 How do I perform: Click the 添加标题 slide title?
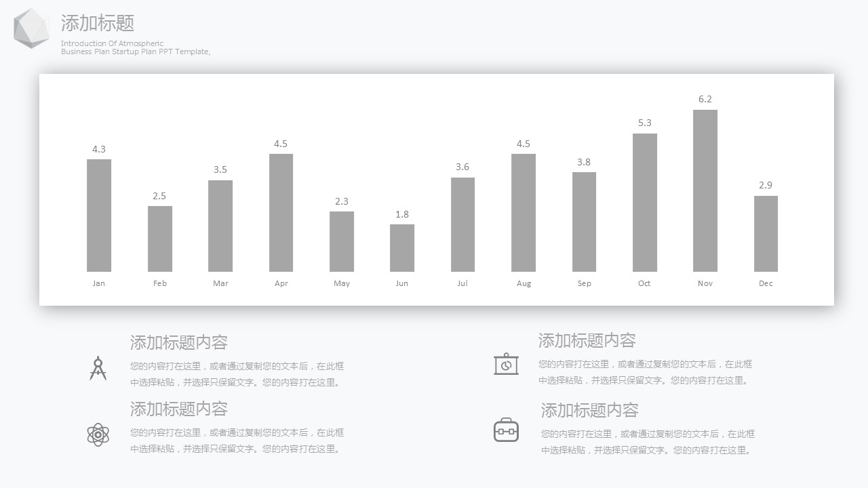coord(98,23)
